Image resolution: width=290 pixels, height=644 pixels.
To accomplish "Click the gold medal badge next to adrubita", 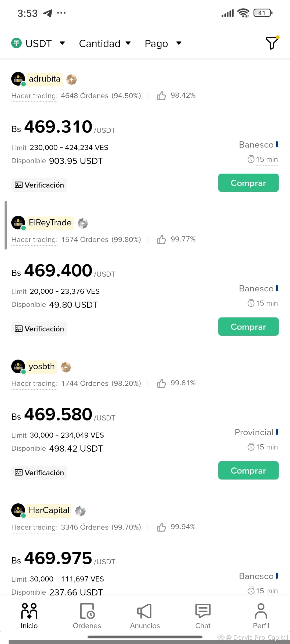I will tap(71, 79).
